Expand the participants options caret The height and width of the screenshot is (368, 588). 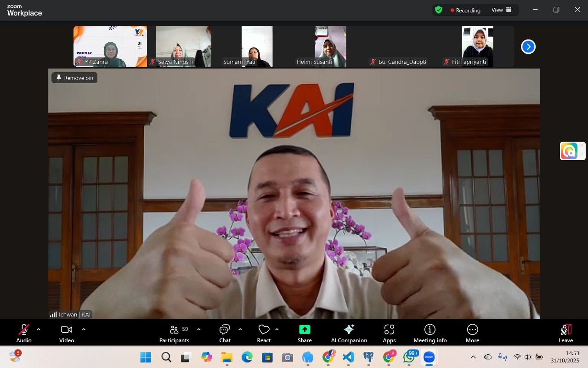pos(198,329)
